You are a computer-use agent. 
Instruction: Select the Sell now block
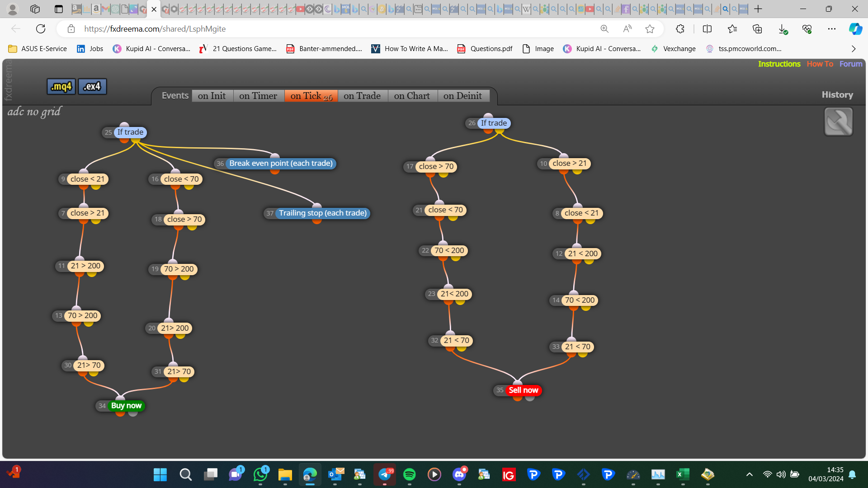pyautogui.click(x=523, y=390)
